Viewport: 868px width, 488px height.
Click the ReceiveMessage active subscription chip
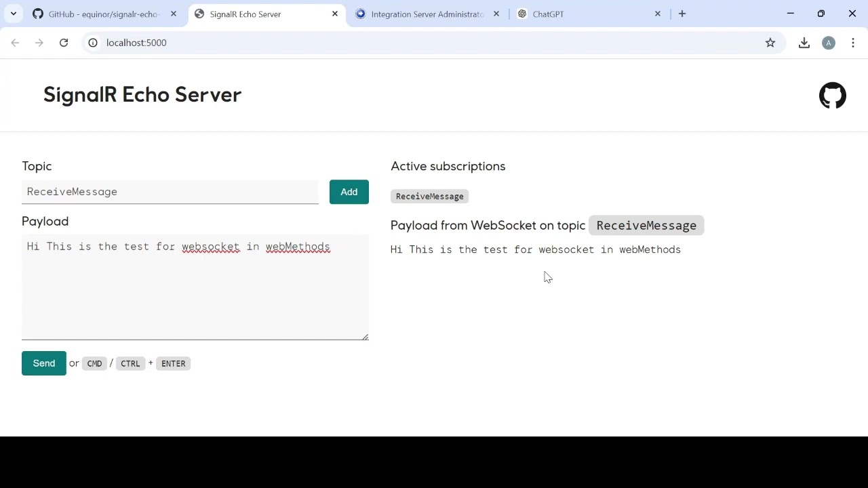(430, 197)
